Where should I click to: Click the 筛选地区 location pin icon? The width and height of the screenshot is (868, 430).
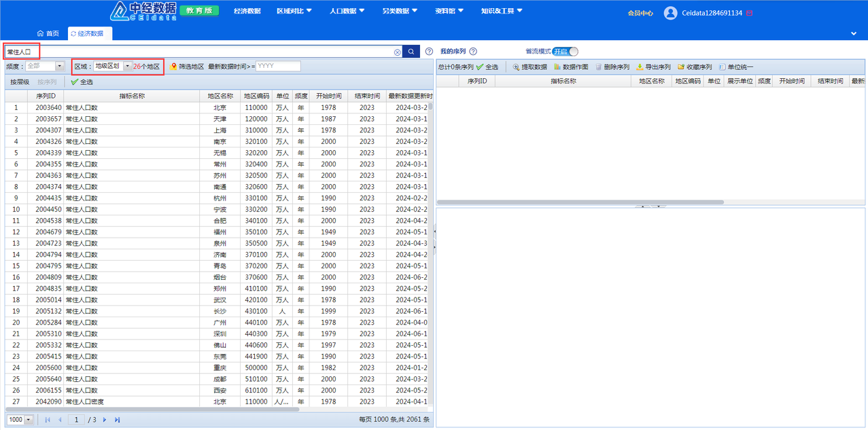[174, 67]
